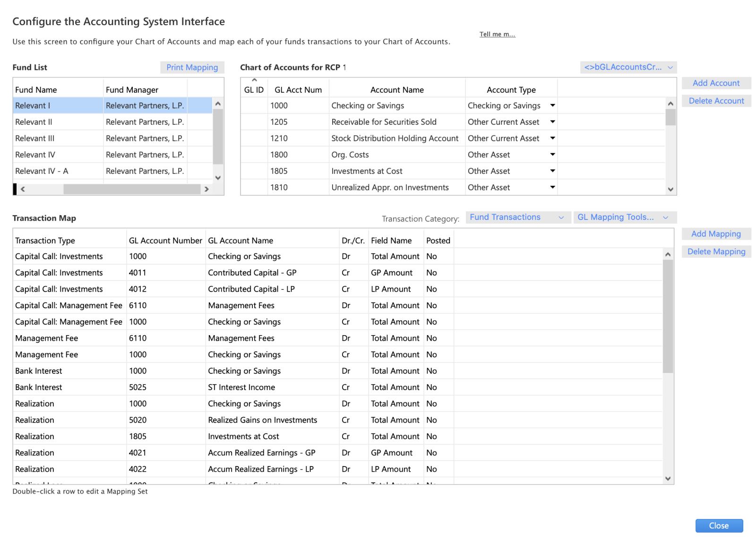
Task: Open the bGLAccountsCr dropdown
Action: coord(628,67)
